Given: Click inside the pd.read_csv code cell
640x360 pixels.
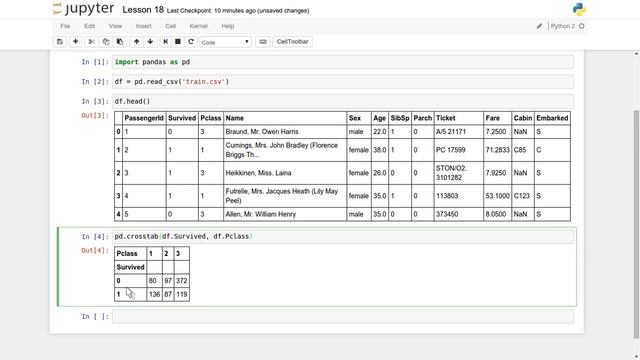Looking at the screenshot, I should click(343, 82).
